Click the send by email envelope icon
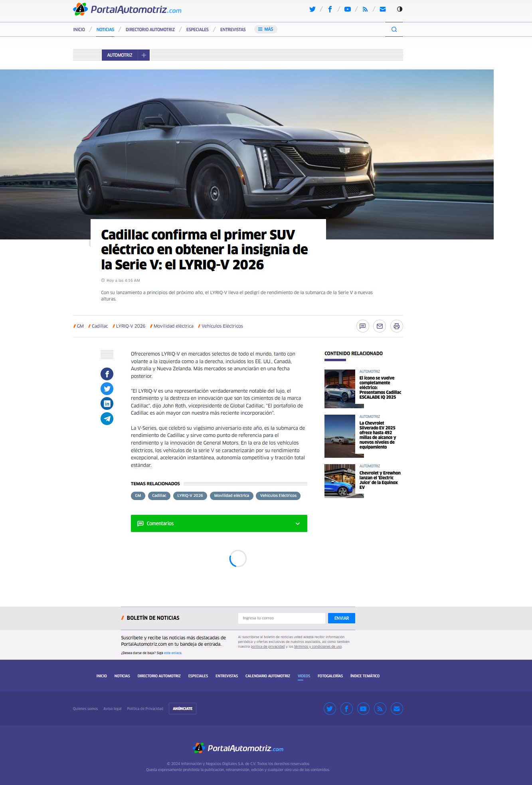 tap(380, 326)
